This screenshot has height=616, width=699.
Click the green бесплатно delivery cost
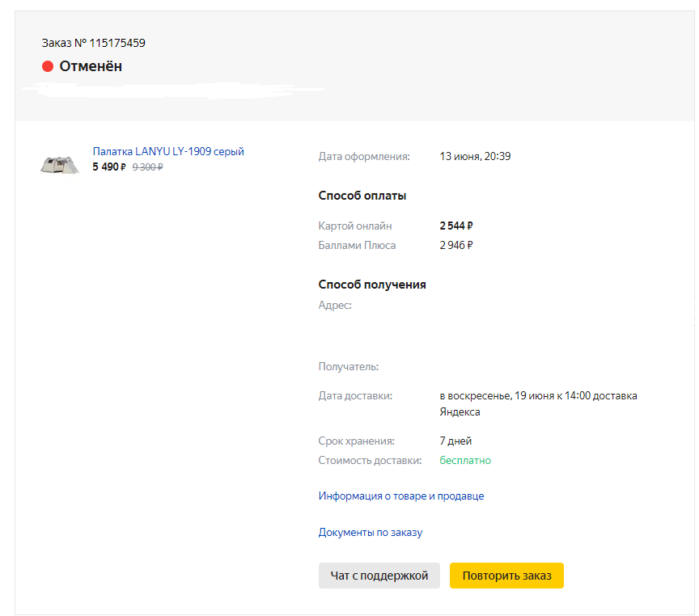point(465,461)
